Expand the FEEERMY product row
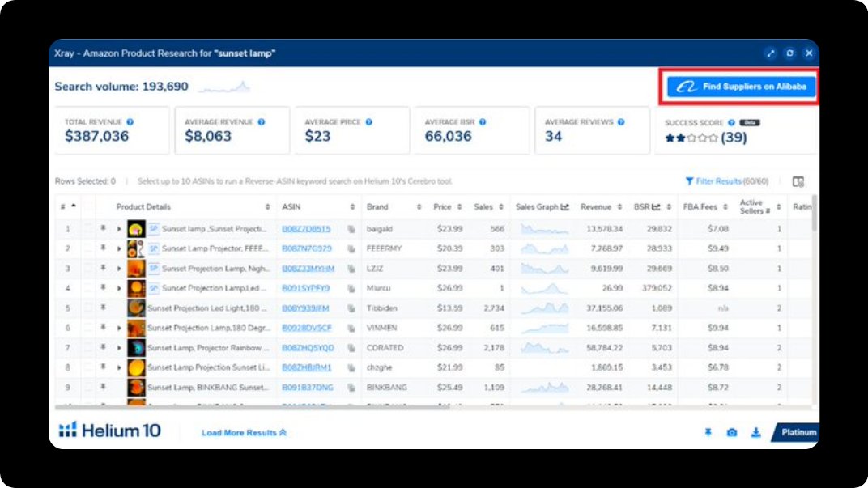868x488 pixels. [x=119, y=249]
